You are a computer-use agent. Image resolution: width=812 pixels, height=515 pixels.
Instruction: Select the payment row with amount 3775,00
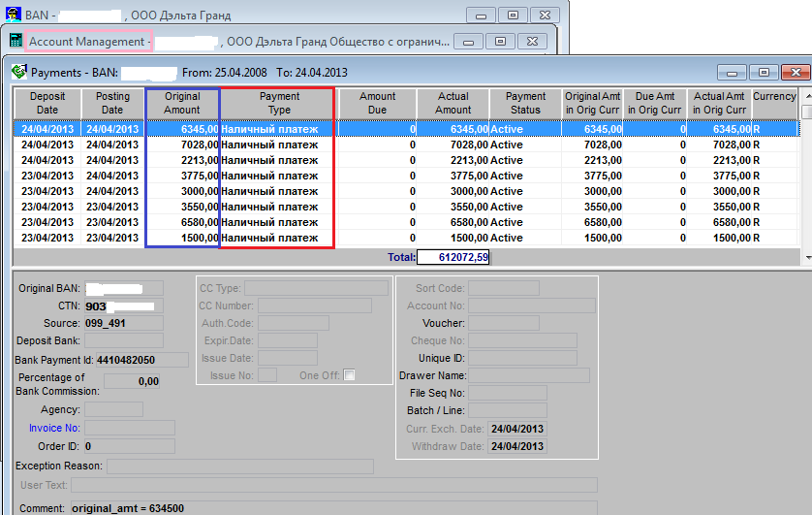pos(405,176)
